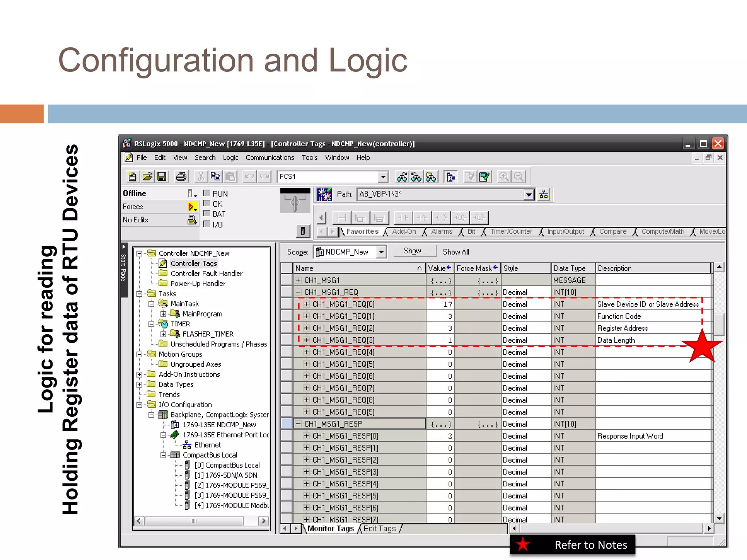The image size is (747, 560).
Task: Switch to the Alarms instruction tab
Action: [442, 232]
